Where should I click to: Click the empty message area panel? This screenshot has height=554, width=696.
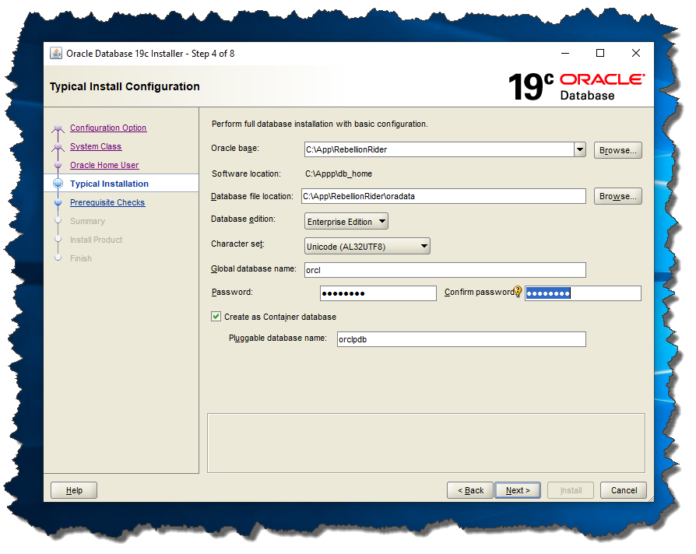[x=426, y=443]
